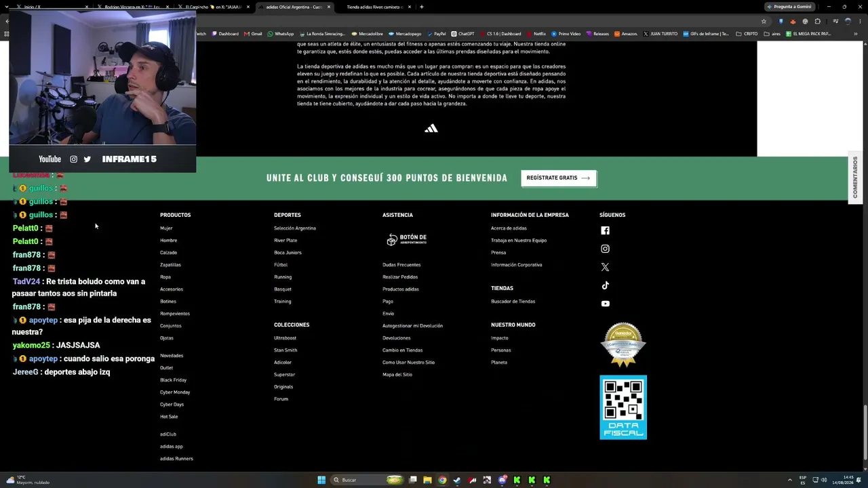Open PayPal bookmark
The height and width of the screenshot is (488, 868).
[436, 34]
